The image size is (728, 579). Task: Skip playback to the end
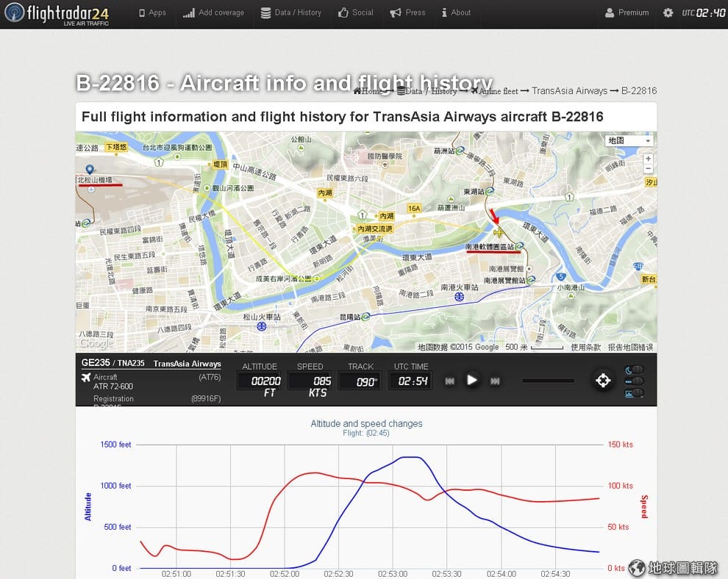[x=495, y=381]
